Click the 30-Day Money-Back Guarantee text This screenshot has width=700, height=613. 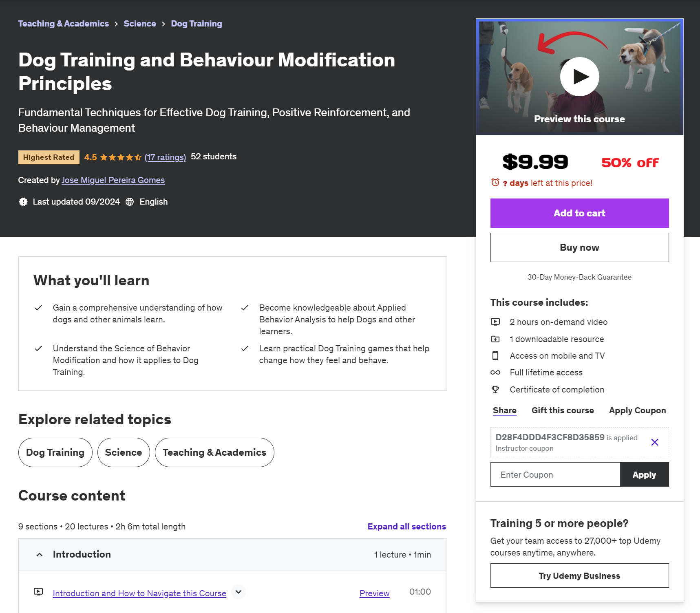[x=579, y=277]
